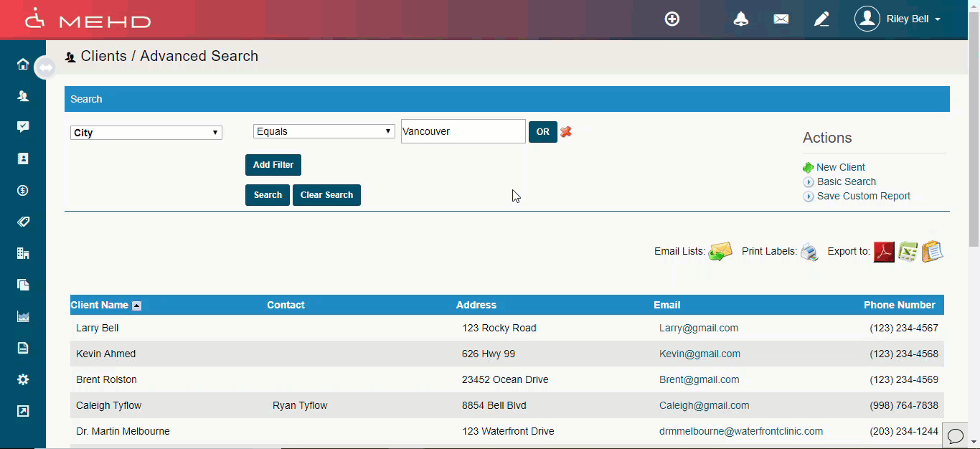980x449 pixels.
Task: Go to Home in the sidebar
Action: click(x=23, y=65)
